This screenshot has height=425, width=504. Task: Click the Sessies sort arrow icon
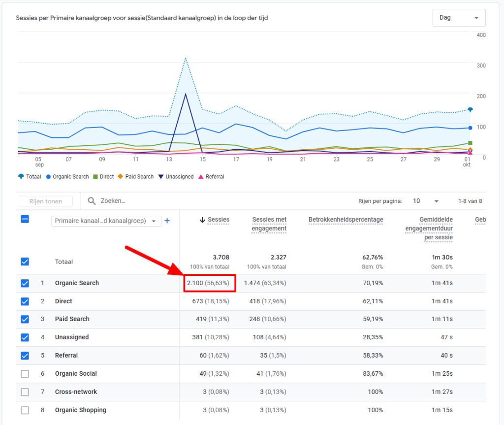pos(202,220)
